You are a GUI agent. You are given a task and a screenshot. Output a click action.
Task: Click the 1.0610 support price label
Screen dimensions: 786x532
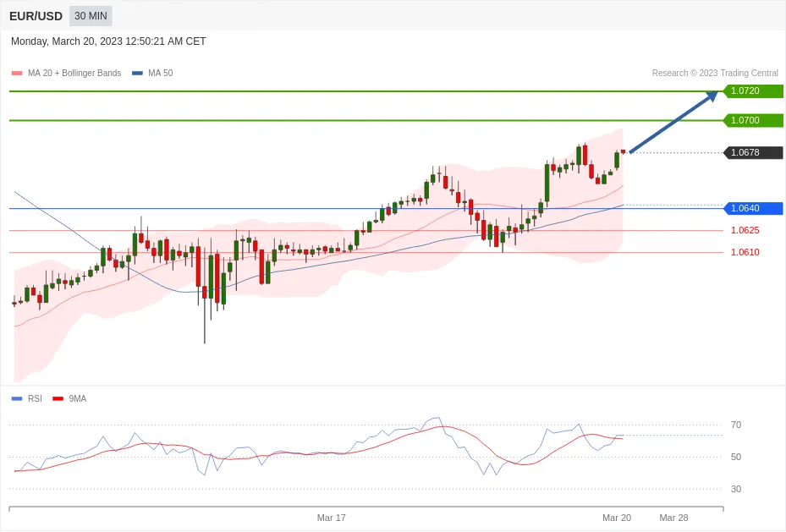click(745, 253)
